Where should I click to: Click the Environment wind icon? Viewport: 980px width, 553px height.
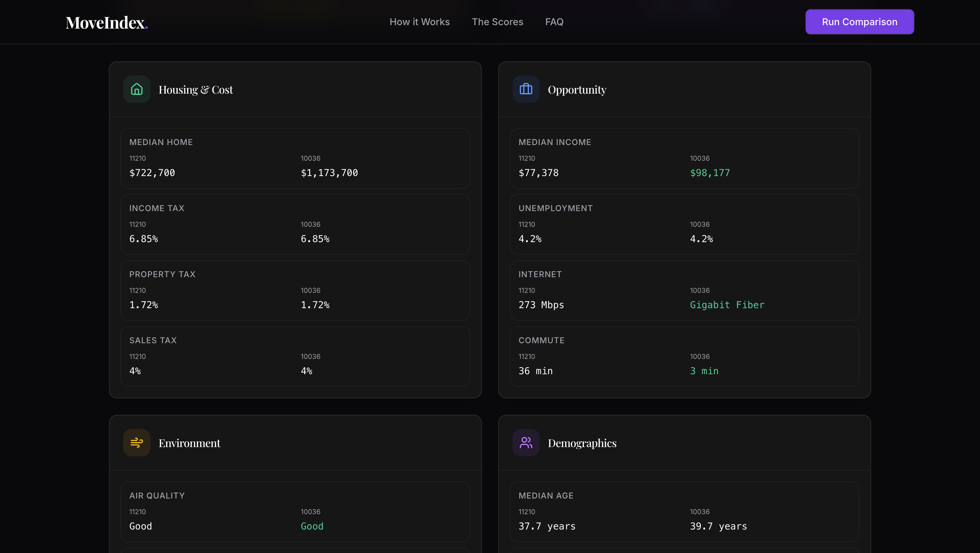pyautogui.click(x=136, y=443)
